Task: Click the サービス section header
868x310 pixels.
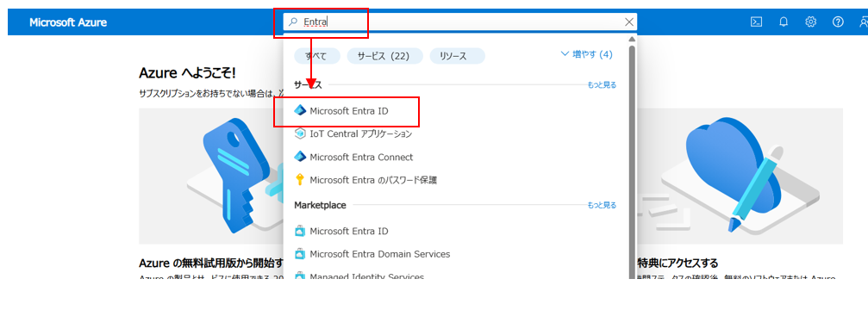Action: tap(308, 84)
